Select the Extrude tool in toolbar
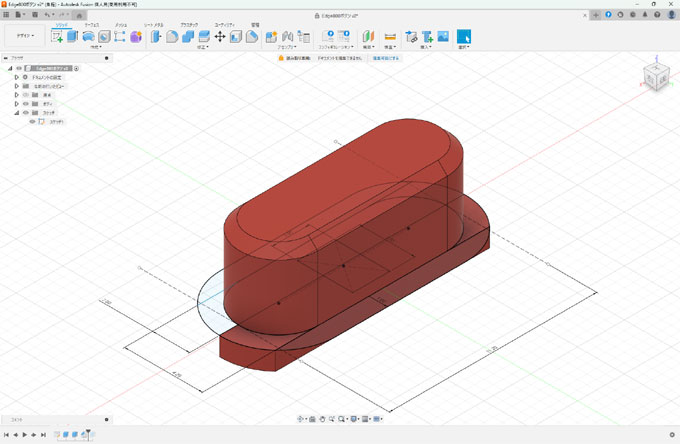The image size is (680, 444). 72,37
